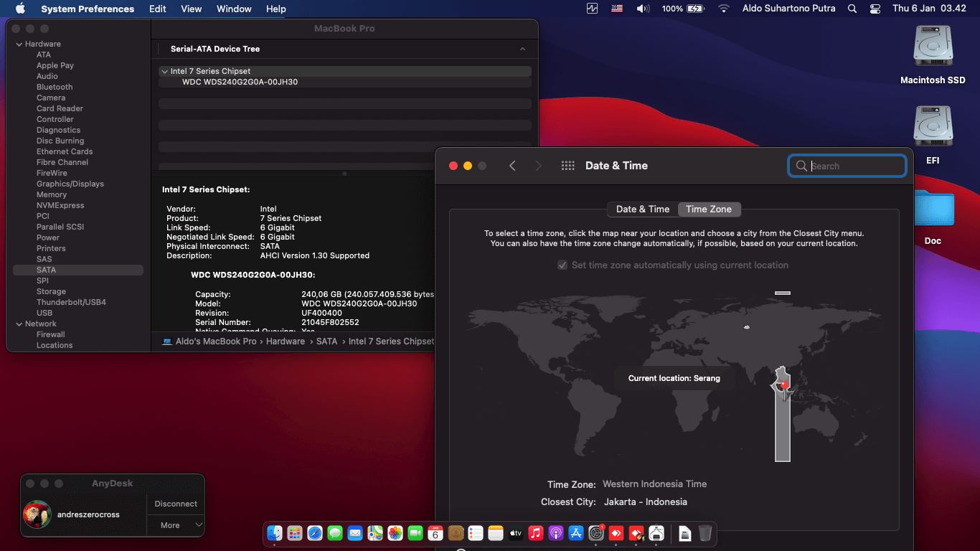Open the Apple menu

[x=20, y=9]
